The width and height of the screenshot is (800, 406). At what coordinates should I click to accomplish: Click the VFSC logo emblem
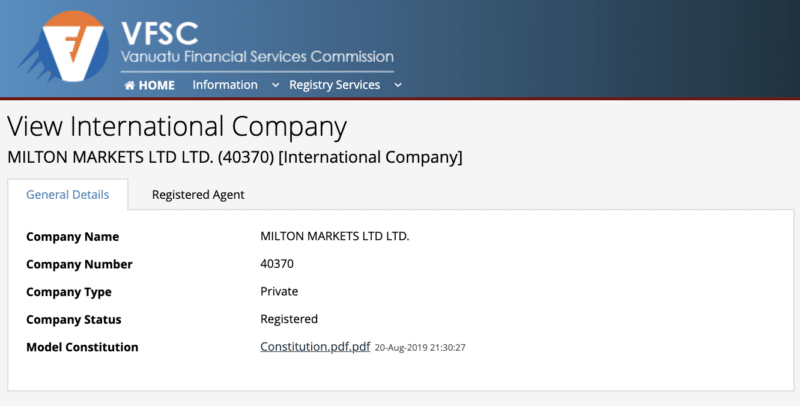click(65, 47)
